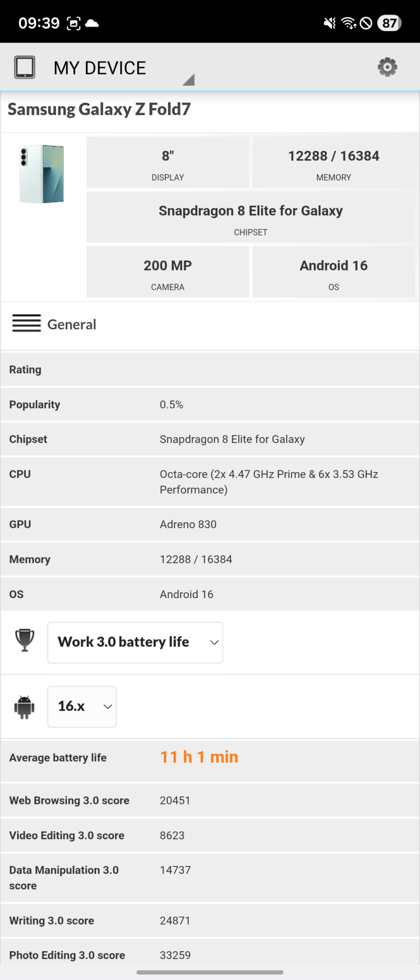The width and height of the screenshot is (420, 980).
Task: Tap the 12288 / 16384 MEMORY tile
Action: tap(333, 162)
